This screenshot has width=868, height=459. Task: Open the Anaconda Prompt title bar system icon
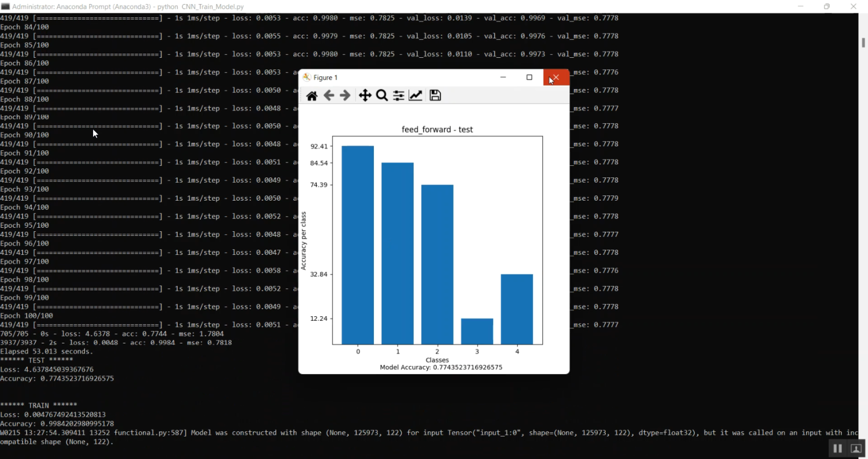tap(6, 6)
